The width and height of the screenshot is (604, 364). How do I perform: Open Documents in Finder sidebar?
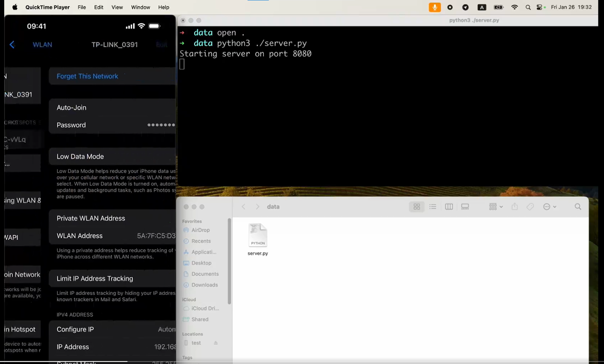point(205,274)
